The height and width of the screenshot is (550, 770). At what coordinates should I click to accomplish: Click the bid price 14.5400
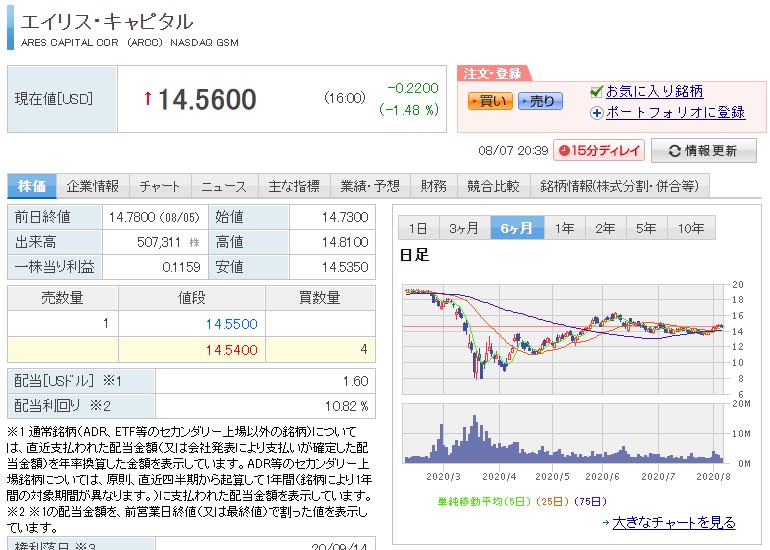(x=231, y=350)
